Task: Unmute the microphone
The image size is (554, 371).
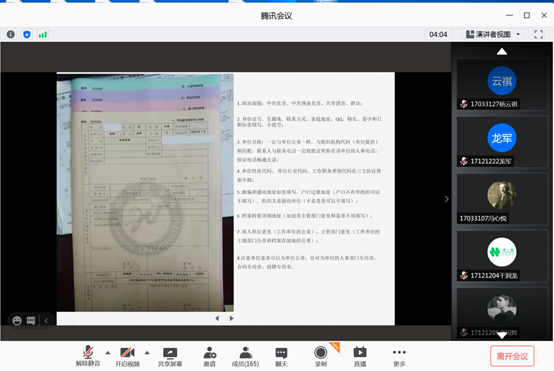Action: point(88,356)
